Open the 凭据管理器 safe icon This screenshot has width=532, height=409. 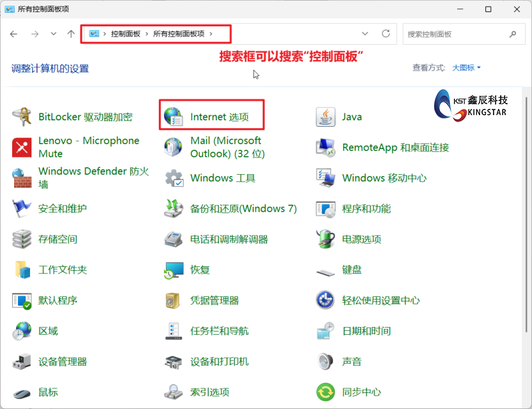click(173, 300)
